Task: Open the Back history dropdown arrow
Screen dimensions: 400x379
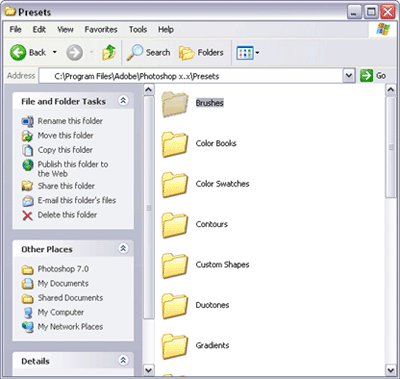Action: coord(55,52)
